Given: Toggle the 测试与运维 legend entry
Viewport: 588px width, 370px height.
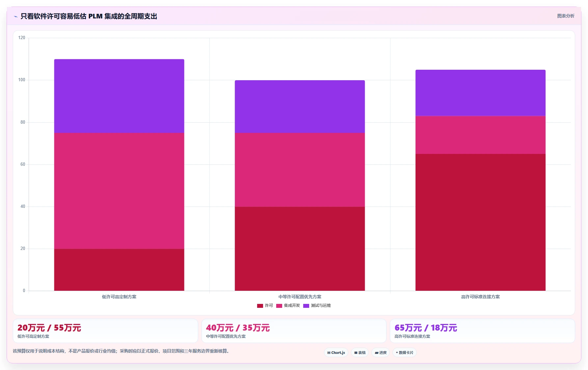Looking at the screenshot, I should pos(317,306).
